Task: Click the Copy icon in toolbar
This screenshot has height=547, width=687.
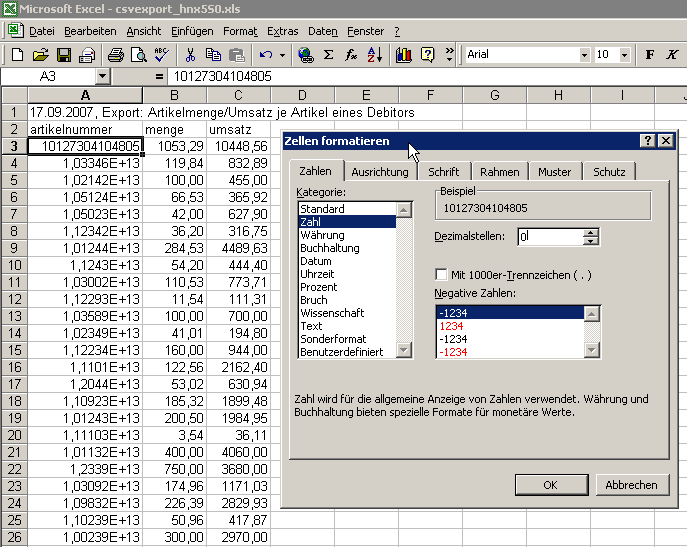Action: (213, 55)
